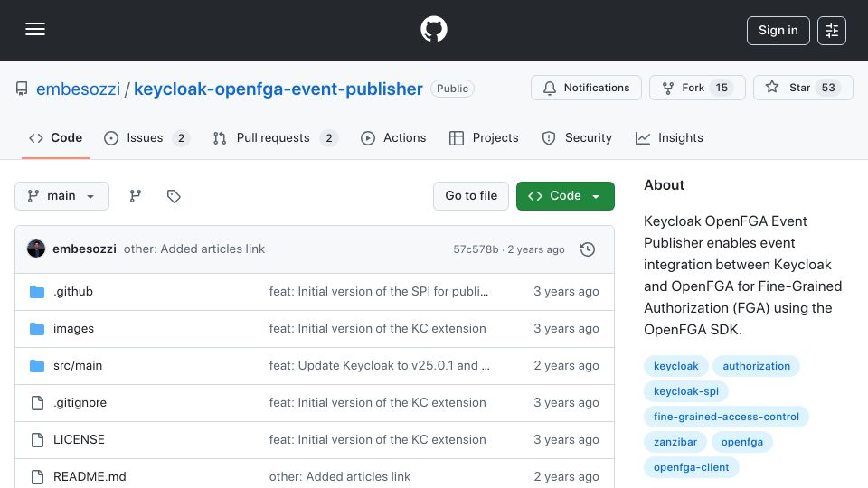Open the Pull requests tab
This screenshot has height=488, width=868.
(x=275, y=137)
